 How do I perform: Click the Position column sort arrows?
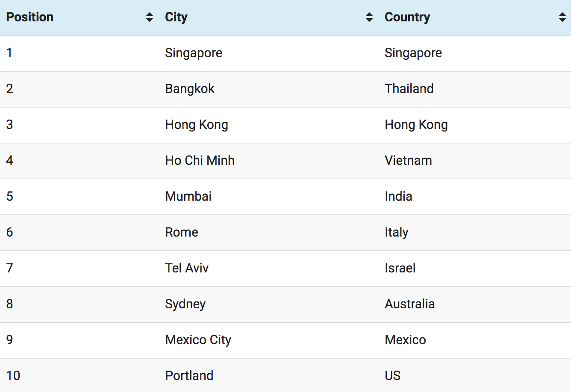149,17
